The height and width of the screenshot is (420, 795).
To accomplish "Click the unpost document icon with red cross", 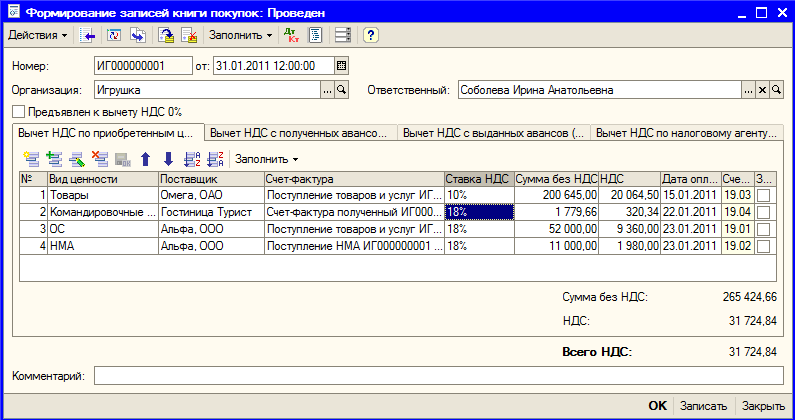I will click(189, 36).
